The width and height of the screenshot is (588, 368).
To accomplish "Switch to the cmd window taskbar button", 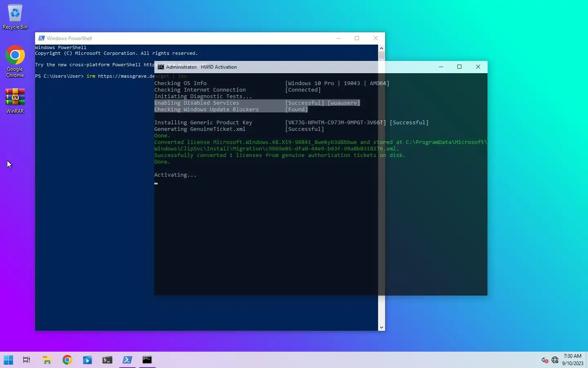I will tap(147, 360).
